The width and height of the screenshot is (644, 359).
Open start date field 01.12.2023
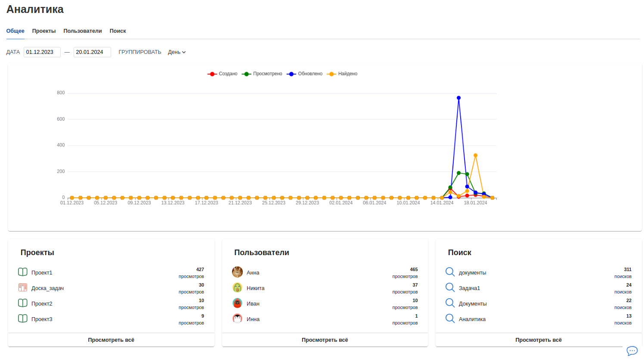point(42,52)
